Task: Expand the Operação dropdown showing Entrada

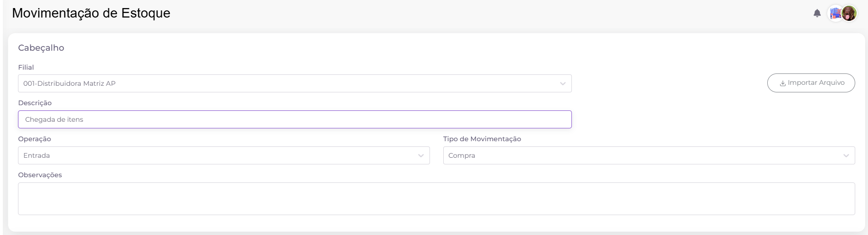Action: click(x=224, y=155)
